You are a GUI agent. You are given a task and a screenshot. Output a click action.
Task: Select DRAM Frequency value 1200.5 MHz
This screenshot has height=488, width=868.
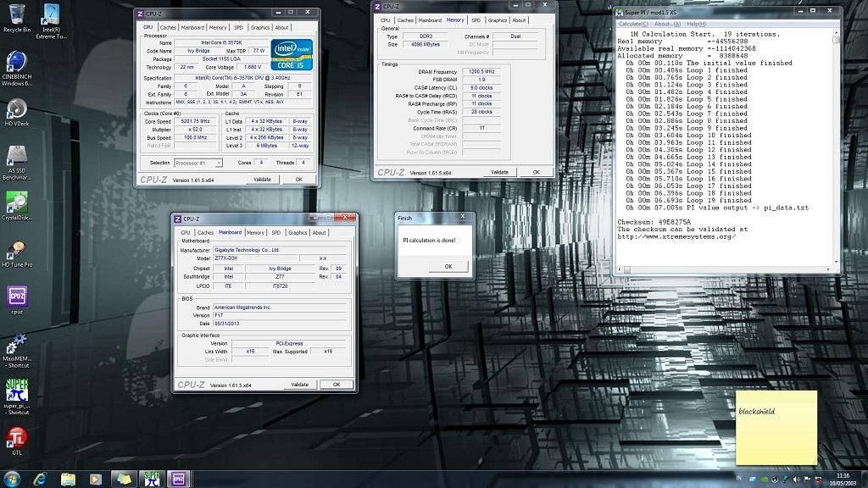pyautogui.click(x=481, y=71)
